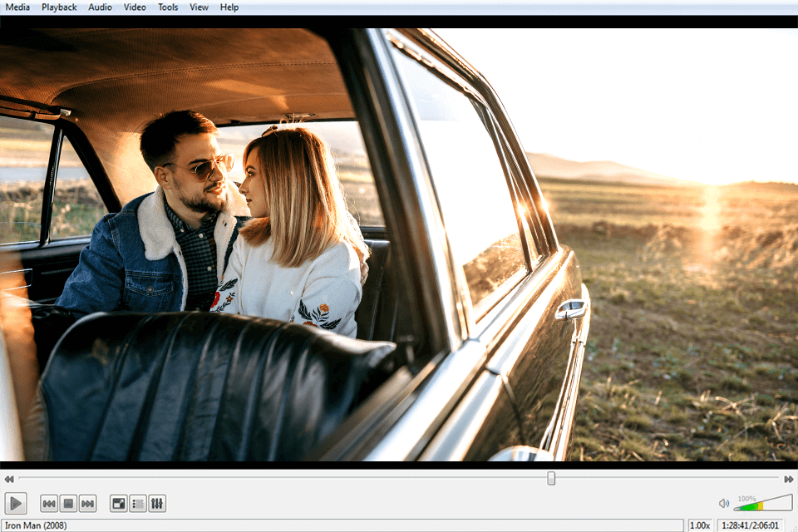Click the next media skip button
This screenshot has height=532, width=798.
coord(87,504)
